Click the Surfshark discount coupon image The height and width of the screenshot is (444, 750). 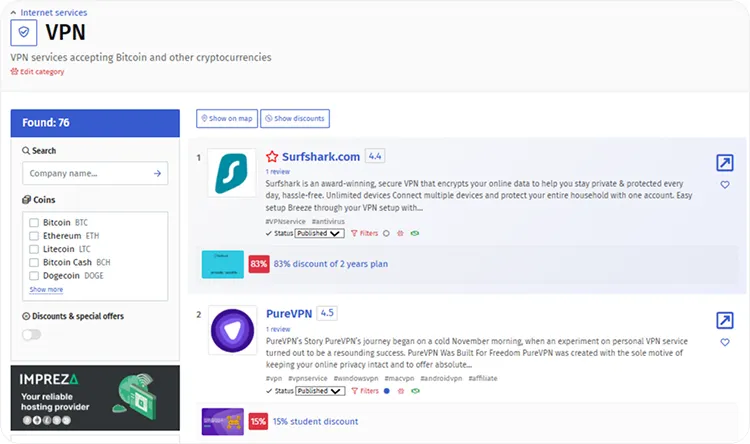(x=222, y=264)
